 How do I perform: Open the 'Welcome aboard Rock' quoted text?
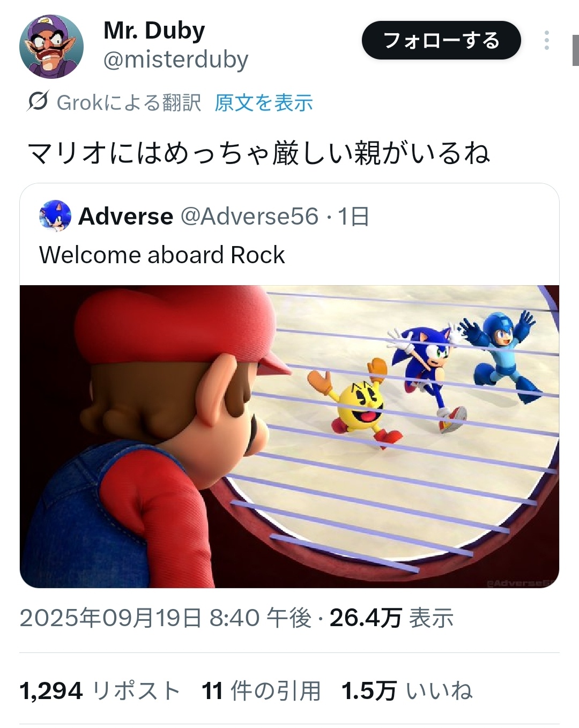162,255
